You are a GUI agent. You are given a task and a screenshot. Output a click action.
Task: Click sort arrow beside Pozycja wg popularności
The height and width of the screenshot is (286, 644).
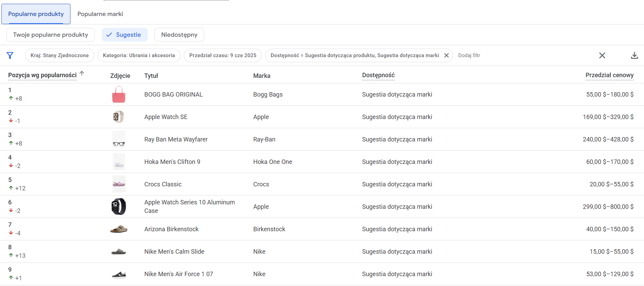click(x=82, y=73)
